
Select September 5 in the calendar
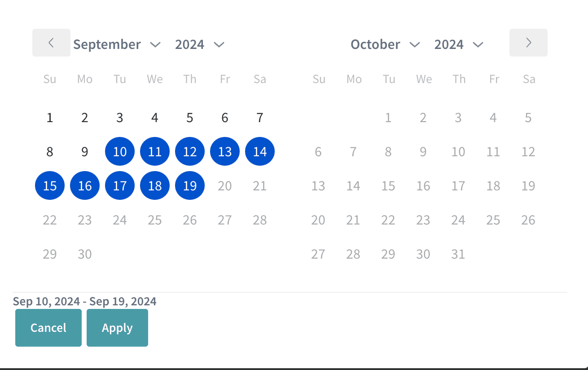[190, 118]
